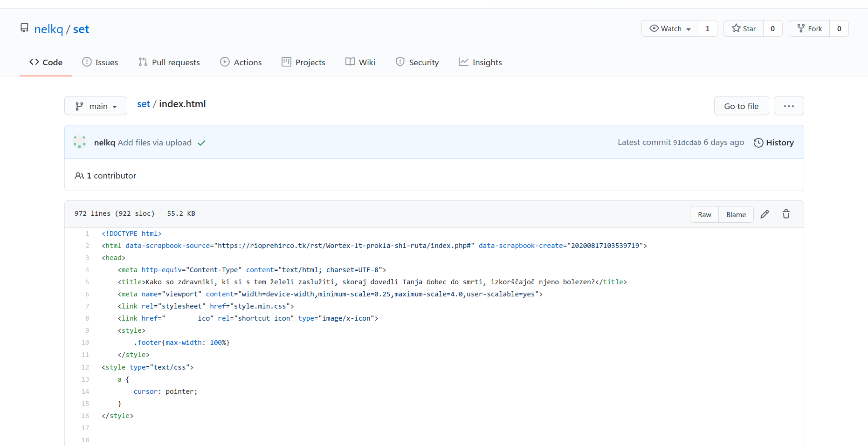Click the style.min.css stylesheet link line
868x446 pixels.
click(x=206, y=306)
